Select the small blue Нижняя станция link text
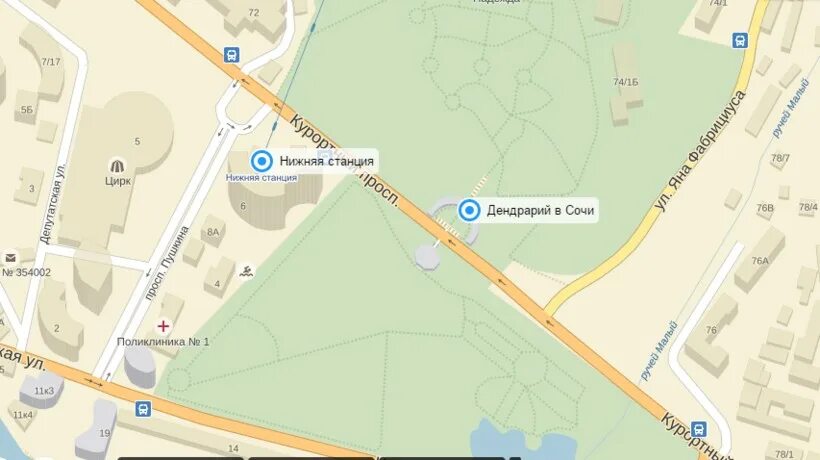 point(261,178)
